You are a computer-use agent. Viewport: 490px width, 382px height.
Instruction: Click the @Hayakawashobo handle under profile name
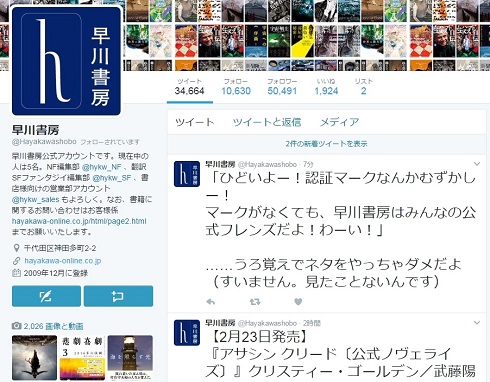click(44, 142)
